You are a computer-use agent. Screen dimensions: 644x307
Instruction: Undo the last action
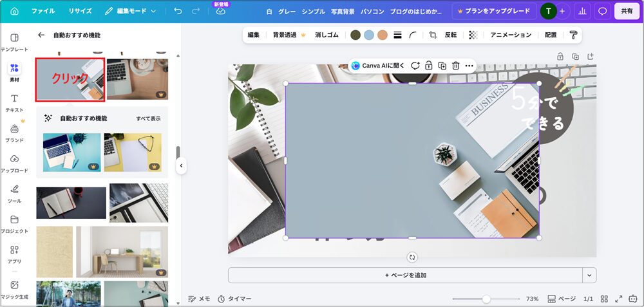[x=178, y=11]
